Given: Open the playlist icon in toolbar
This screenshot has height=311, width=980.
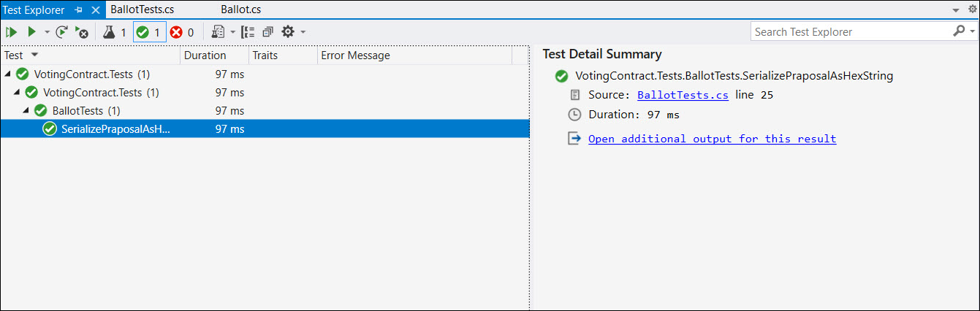Looking at the screenshot, I should [x=218, y=32].
